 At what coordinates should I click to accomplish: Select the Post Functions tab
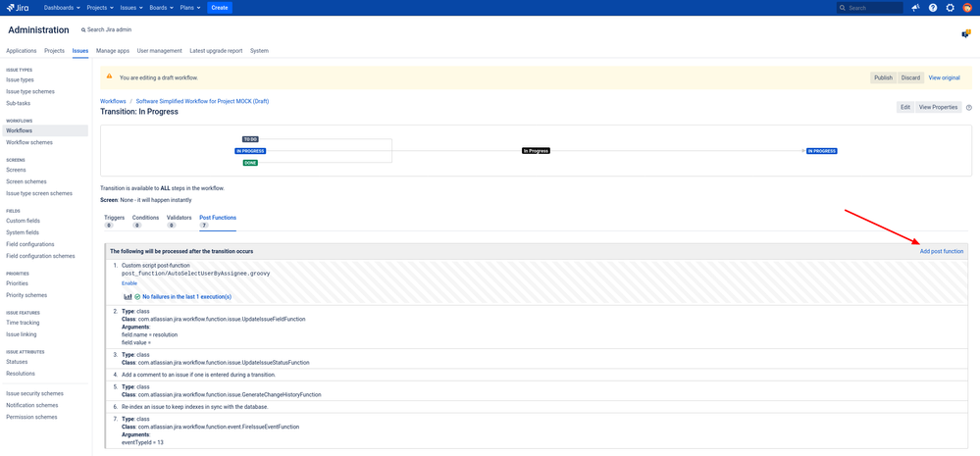(x=218, y=221)
